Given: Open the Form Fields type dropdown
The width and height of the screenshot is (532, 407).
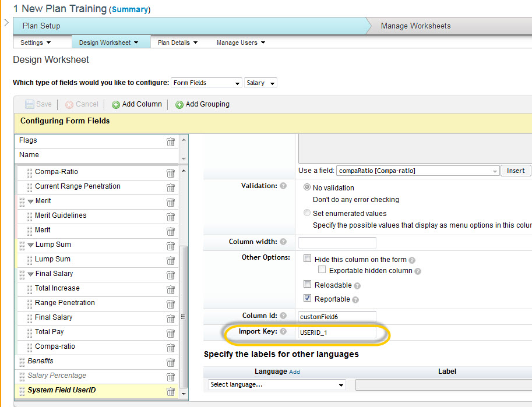Looking at the screenshot, I should [x=207, y=83].
